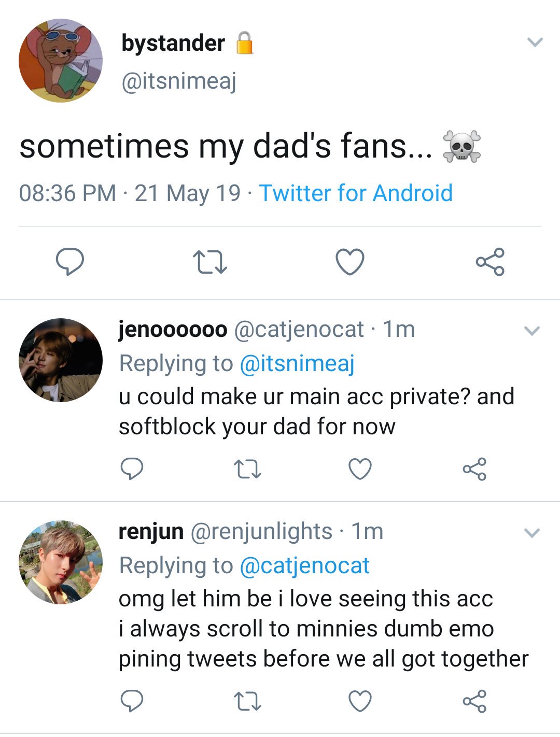View bystander's mouse cartoon profile picture
The image size is (560, 737).
(x=61, y=61)
